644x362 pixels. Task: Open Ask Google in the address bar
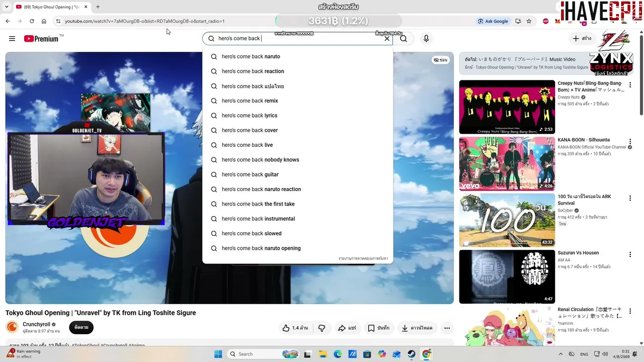coord(493,21)
